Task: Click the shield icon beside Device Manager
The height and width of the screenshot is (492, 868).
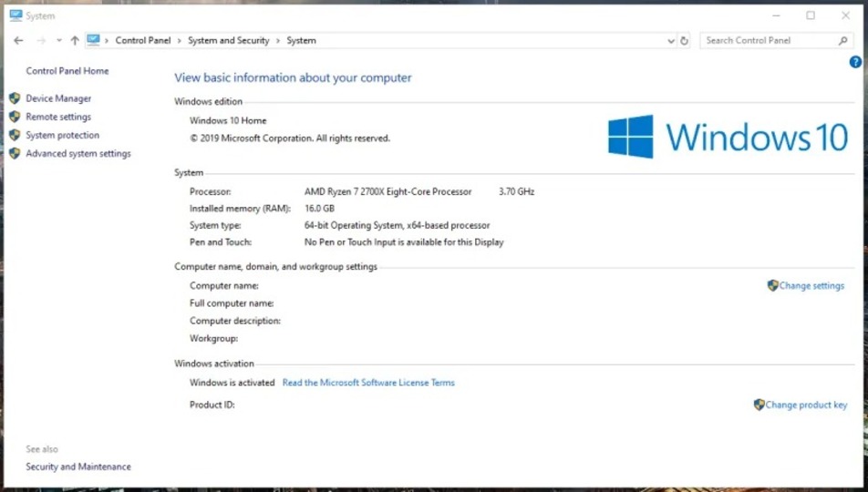Action: [x=15, y=98]
